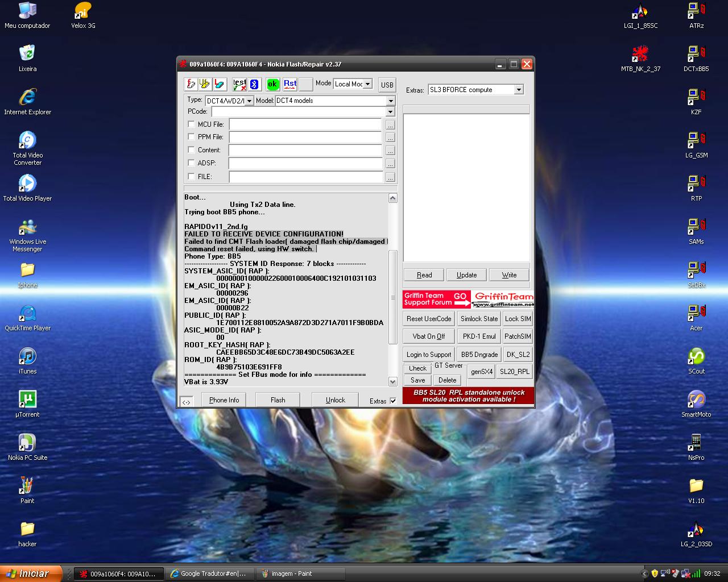Expand hidden system tray icons arrow
Screen dimensions: 728x582
pos(644,573)
